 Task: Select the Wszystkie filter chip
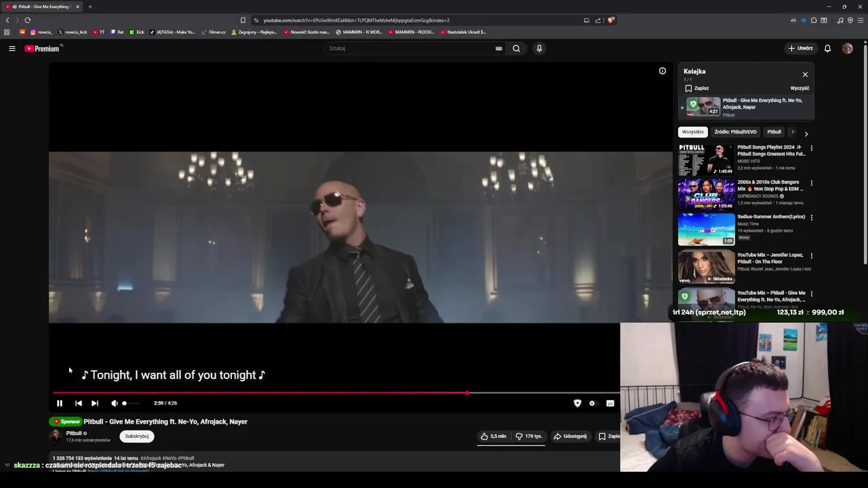[x=693, y=132]
